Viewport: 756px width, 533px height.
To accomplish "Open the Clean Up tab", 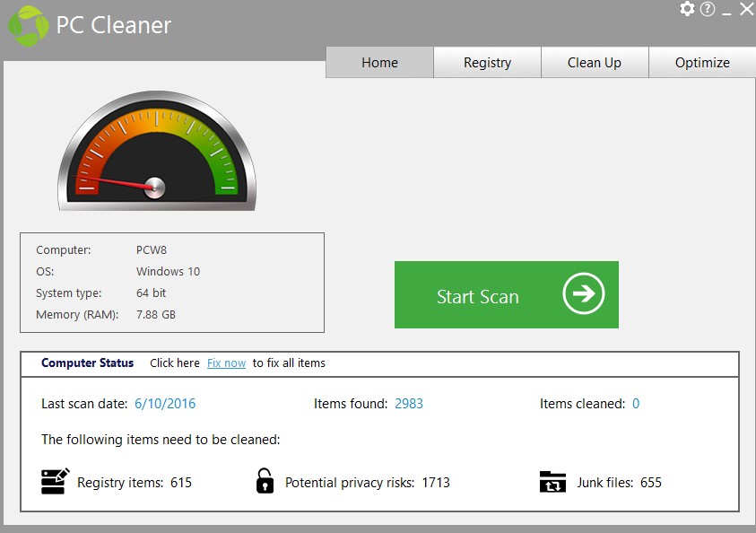I will coord(595,62).
